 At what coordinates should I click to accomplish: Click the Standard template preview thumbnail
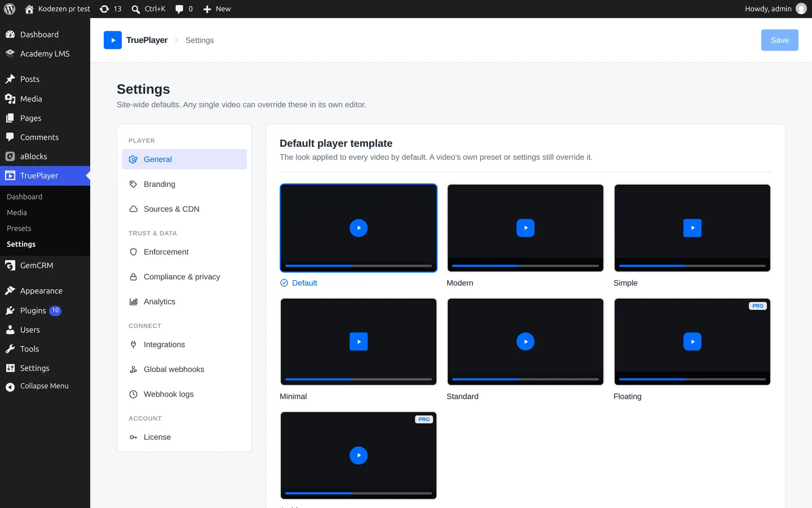pos(526,342)
